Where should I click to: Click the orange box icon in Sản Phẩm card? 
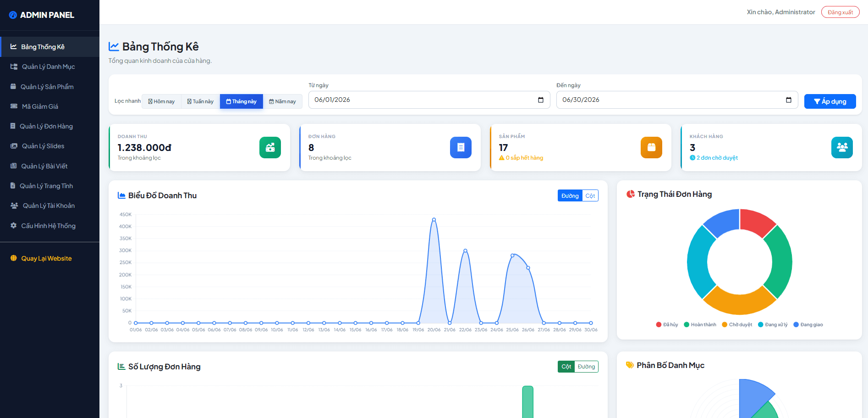pos(651,147)
